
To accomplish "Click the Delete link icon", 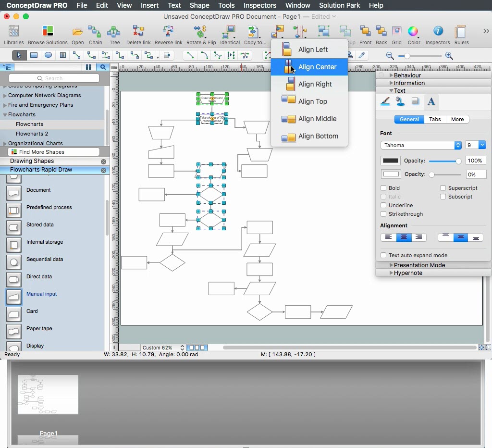I will [138, 32].
